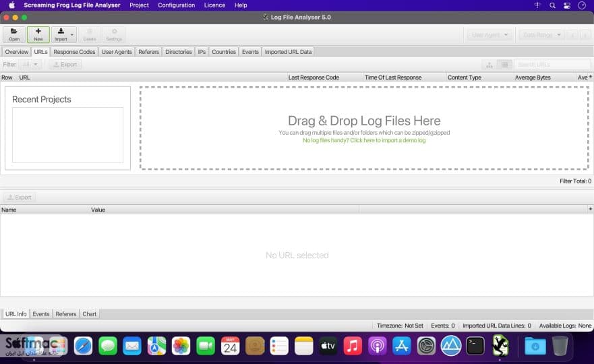594x364 pixels.
Task: Select the Chart bottom tab
Action: (x=90, y=314)
